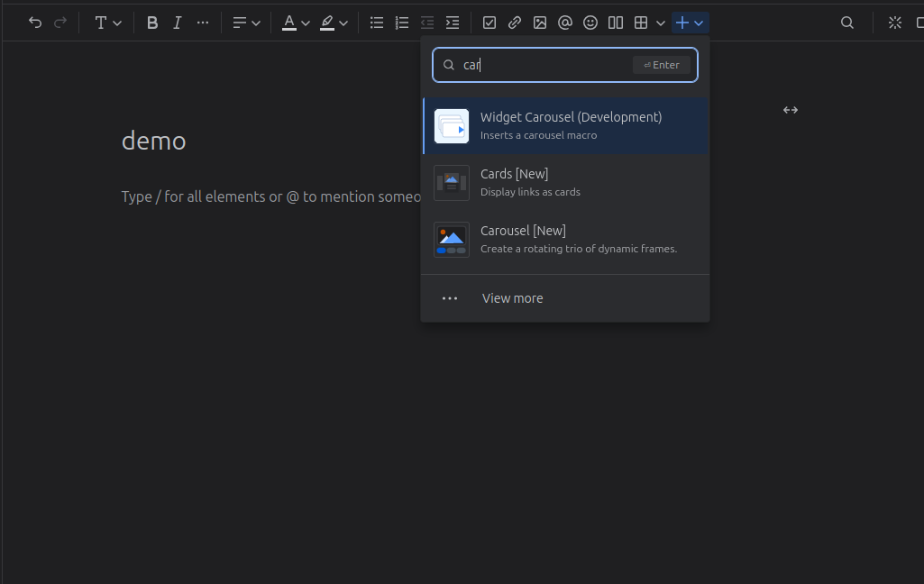Click the 'Display links as cards' description
This screenshot has height=584, width=924.
click(530, 192)
